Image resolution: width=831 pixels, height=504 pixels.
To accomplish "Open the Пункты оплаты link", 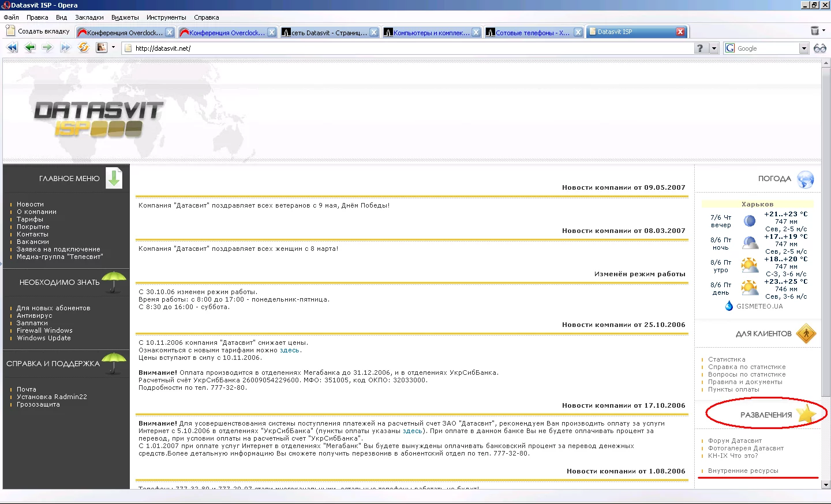I will pyautogui.click(x=733, y=389).
